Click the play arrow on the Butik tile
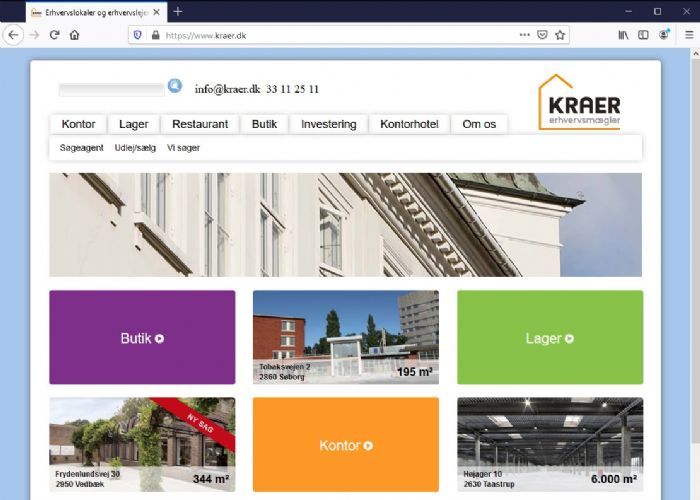 159,339
